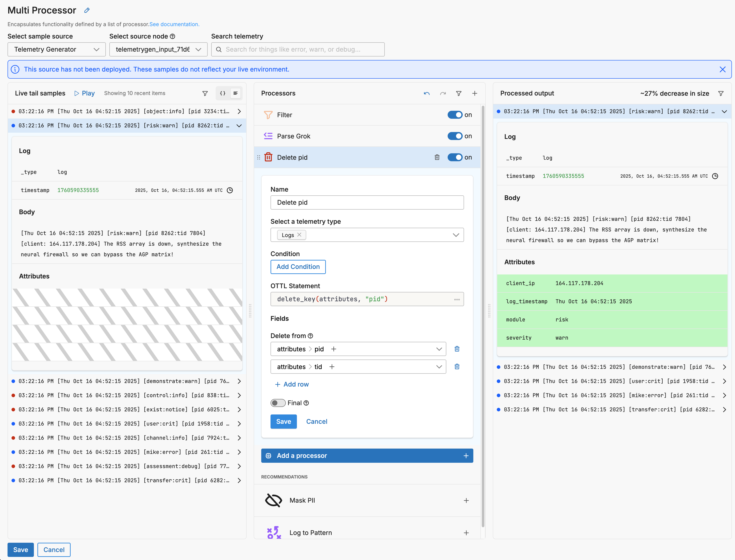Select Log to Pattern recommendation
Viewport: 735px width, 560px height.
[x=310, y=532]
